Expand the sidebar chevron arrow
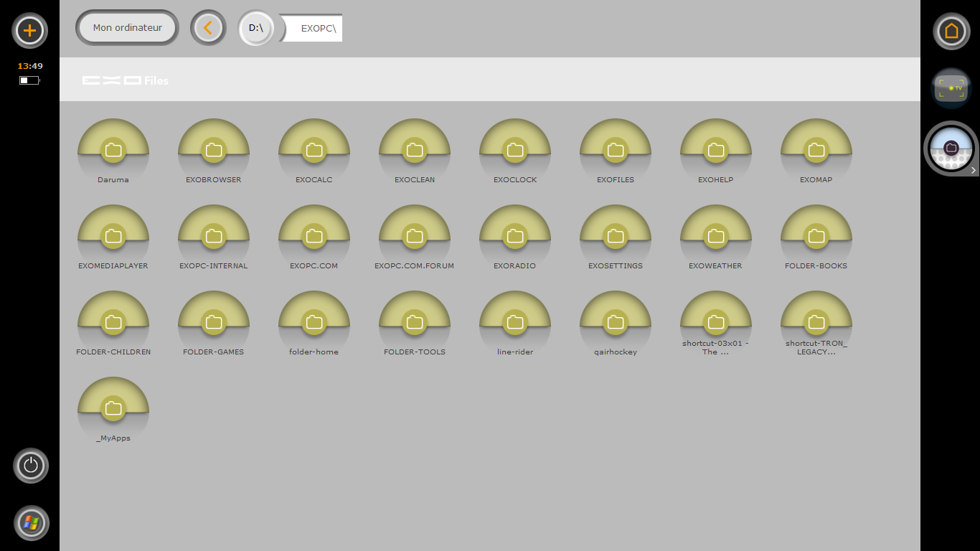Viewport: 980px width, 551px height. 974,171
